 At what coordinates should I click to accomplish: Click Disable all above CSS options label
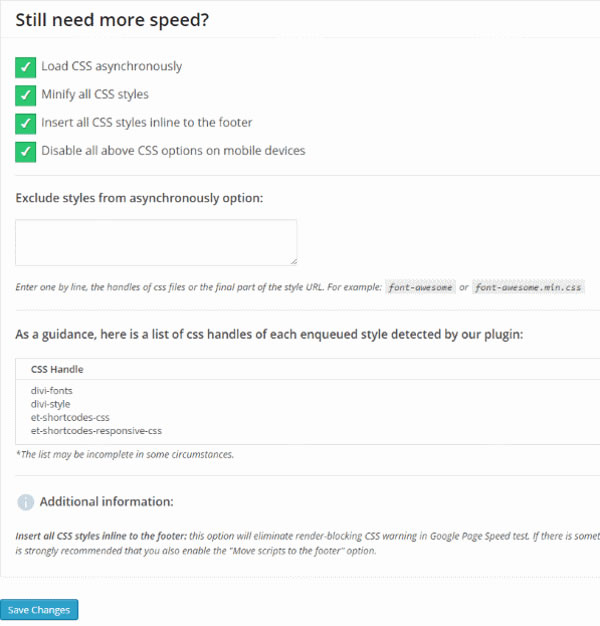coord(173,151)
